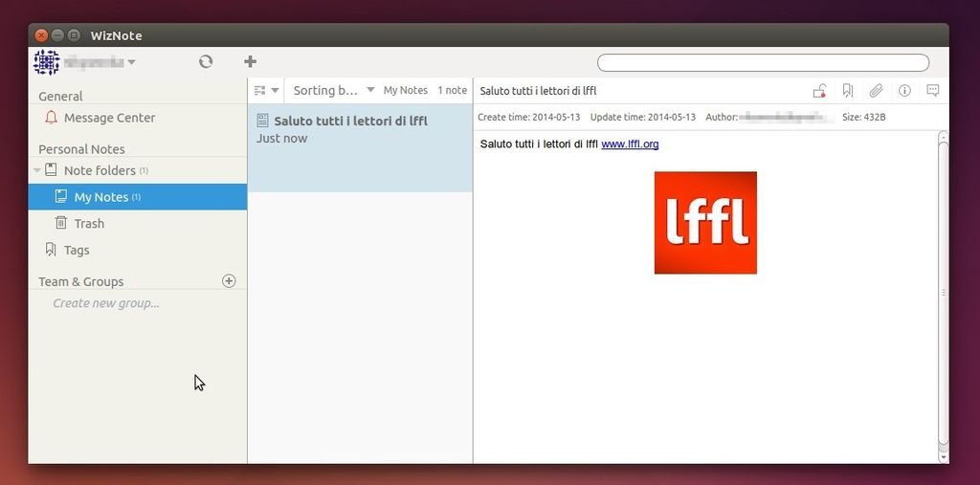Click the 'Update time: 2014-05-13' text
Viewport: 980px width, 485px height.
642,118
